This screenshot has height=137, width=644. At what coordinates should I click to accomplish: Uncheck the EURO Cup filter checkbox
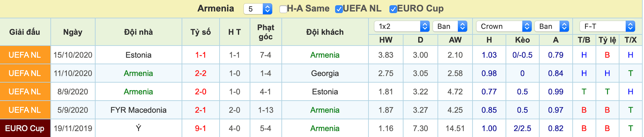coord(393,9)
